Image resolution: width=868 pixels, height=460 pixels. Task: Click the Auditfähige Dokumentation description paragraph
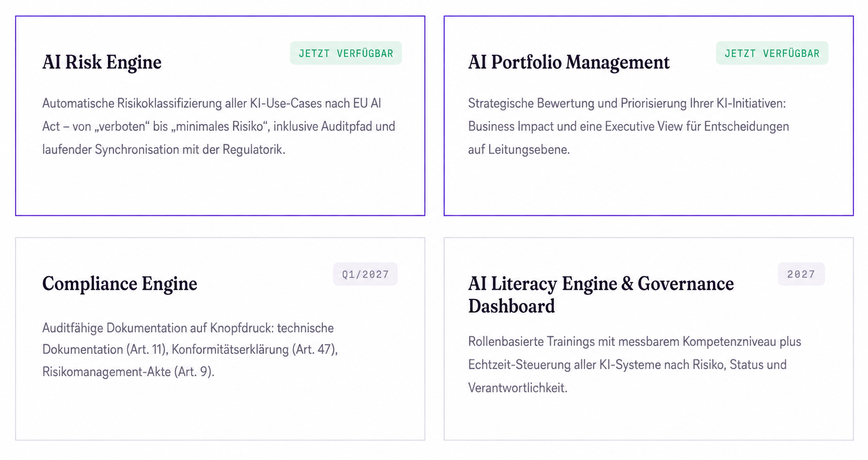190,350
